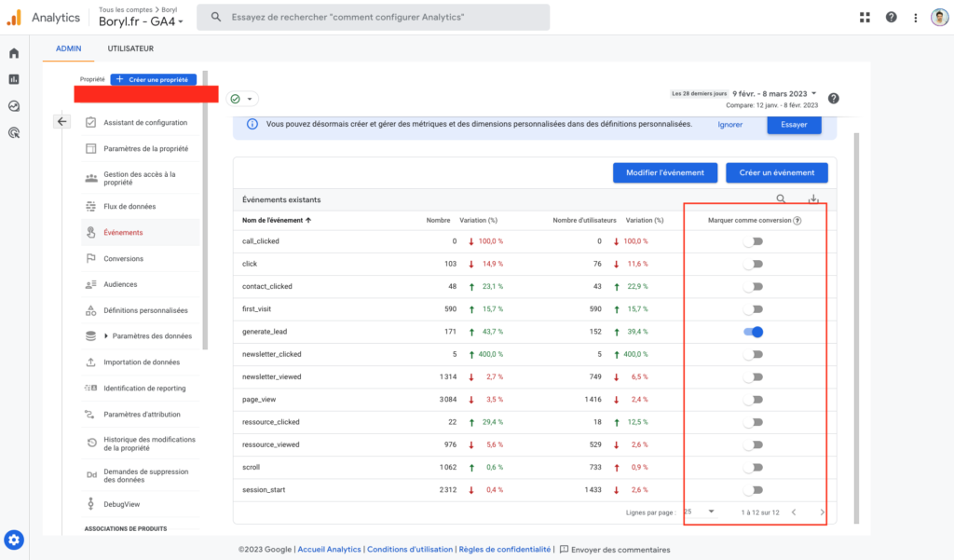The width and height of the screenshot is (954, 560).
Task: Toggle conversion for session_start
Action: pyautogui.click(x=753, y=490)
